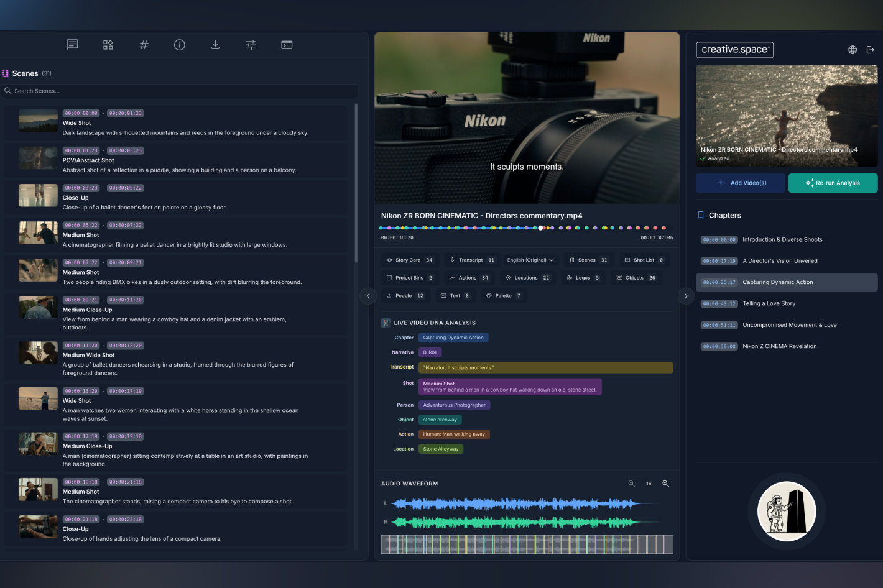Open the dark landscape Wide Shot scene
The height and width of the screenshot is (588, 883).
(176, 123)
